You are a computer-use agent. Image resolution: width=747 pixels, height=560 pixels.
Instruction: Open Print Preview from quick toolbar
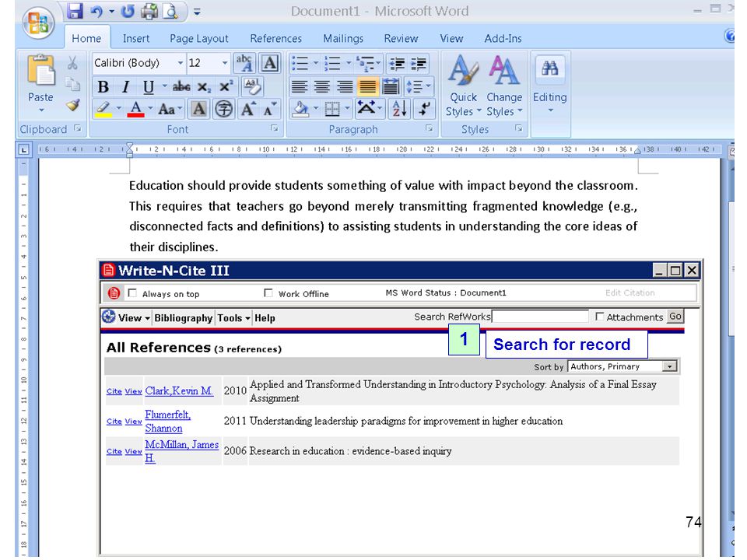click(170, 11)
